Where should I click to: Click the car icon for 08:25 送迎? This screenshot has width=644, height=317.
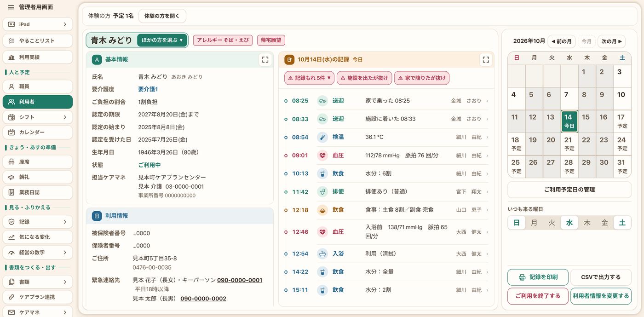322,100
